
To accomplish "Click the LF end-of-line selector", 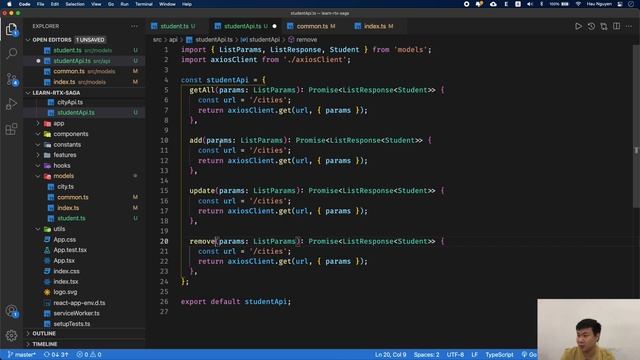I will (x=474, y=355).
